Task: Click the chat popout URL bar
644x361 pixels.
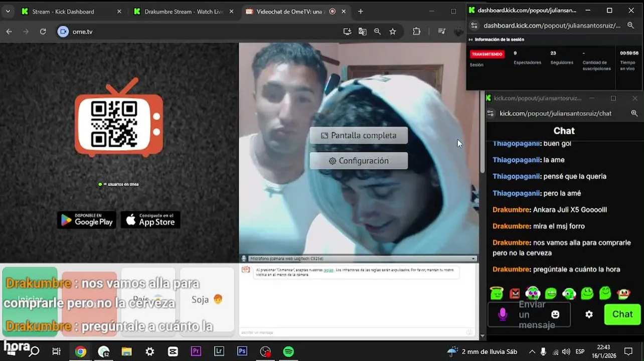Action: click(555, 113)
